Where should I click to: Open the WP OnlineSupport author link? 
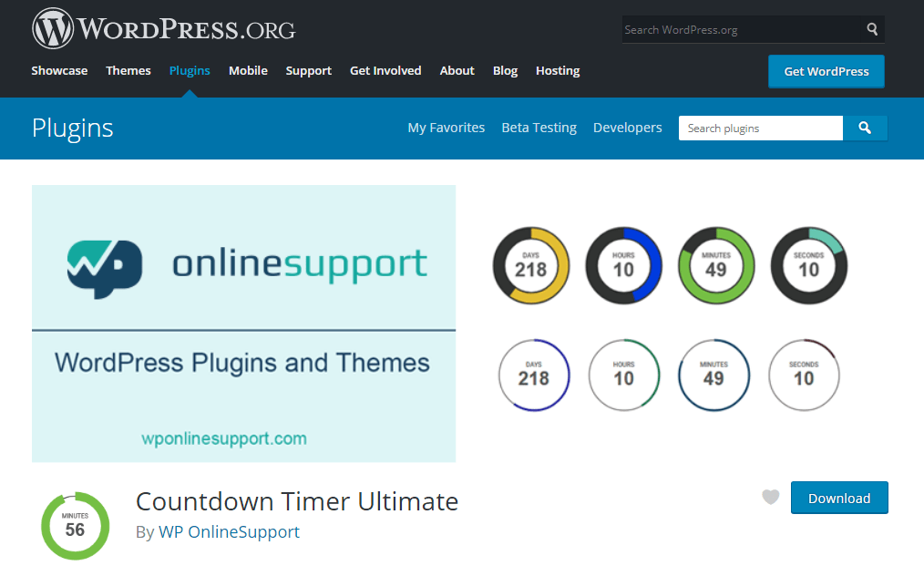230,531
